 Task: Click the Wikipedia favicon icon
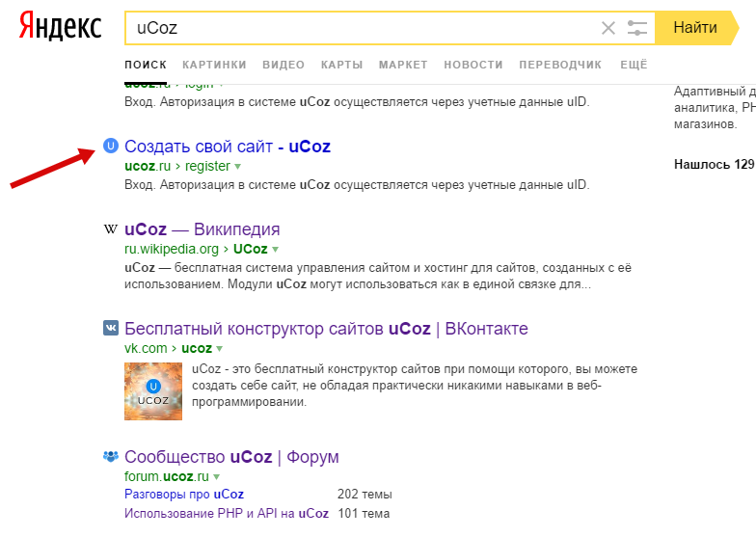111,229
